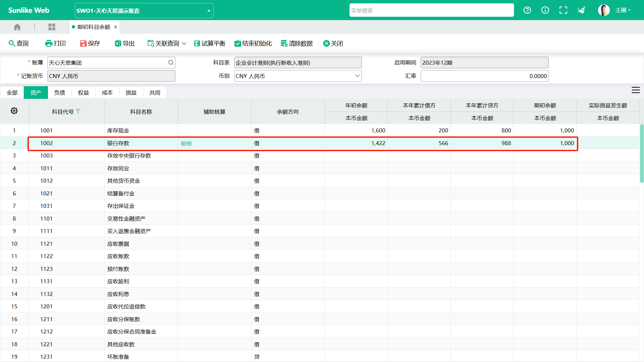The image size is (644, 362).
Task: Select the 存放中央银行存款 row
Action: [319, 156]
